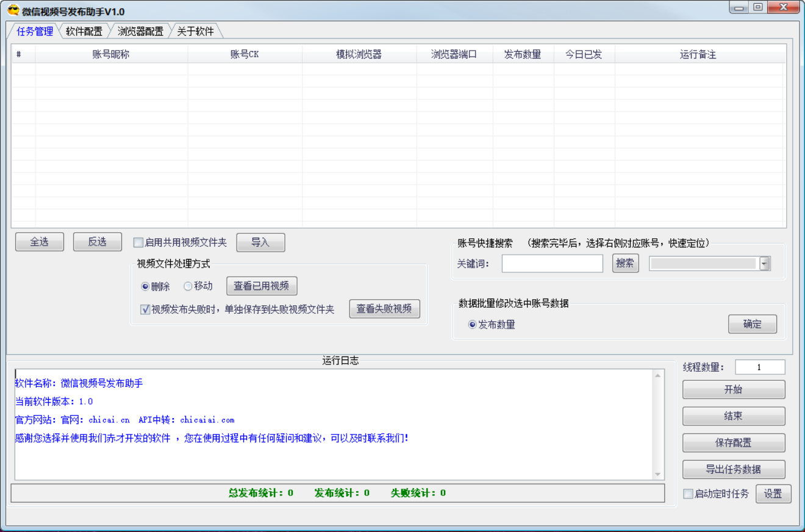Click the 线程数量 input field
This screenshot has height=532, width=805.
(x=760, y=367)
